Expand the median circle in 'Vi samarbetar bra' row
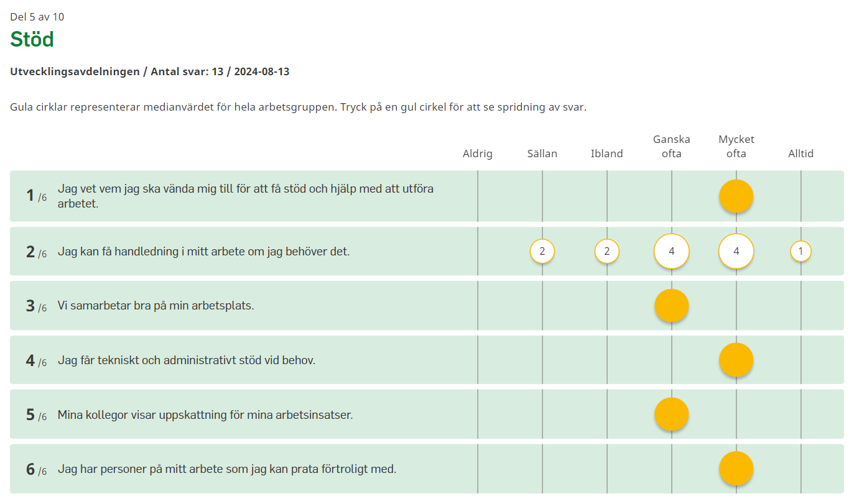The image size is (854, 504). [671, 306]
